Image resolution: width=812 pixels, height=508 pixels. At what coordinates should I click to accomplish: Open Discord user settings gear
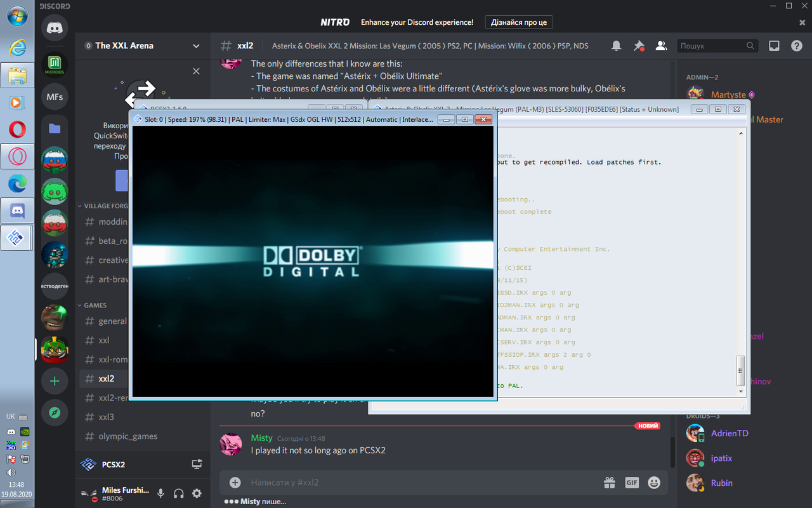coord(197,493)
